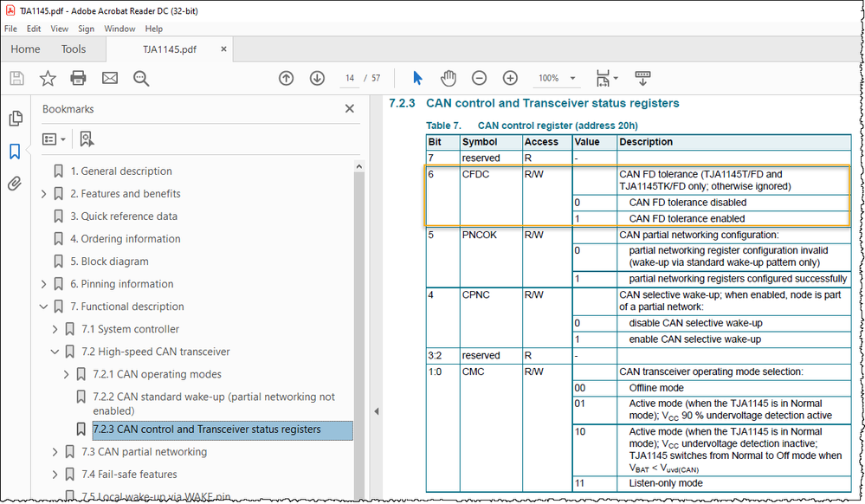
Task: Collapse 7. Functional description bookmark
Action: (44, 307)
